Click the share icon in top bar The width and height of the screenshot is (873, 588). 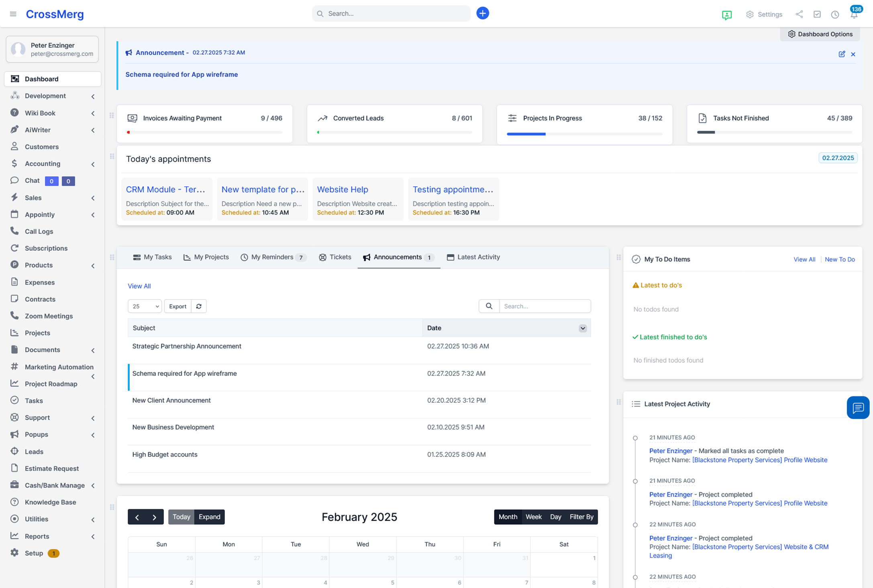[x=799, y=14]
